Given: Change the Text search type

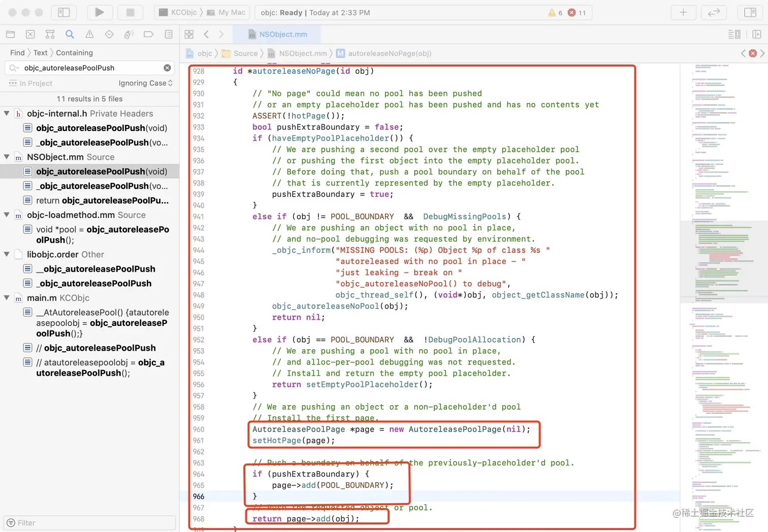Looking at the screenshot, I should point(40,53).
